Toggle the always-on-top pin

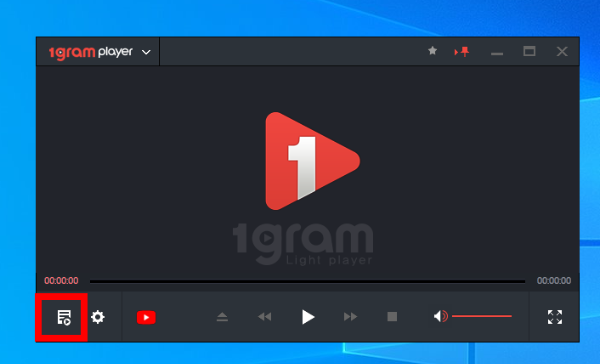coord(462,52)
